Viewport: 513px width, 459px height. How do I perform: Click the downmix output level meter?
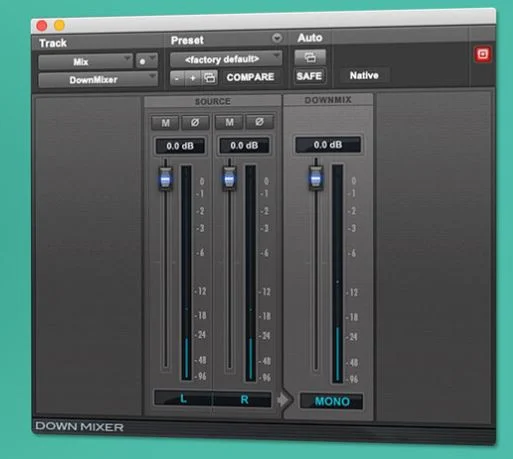(x=337, y=273)
